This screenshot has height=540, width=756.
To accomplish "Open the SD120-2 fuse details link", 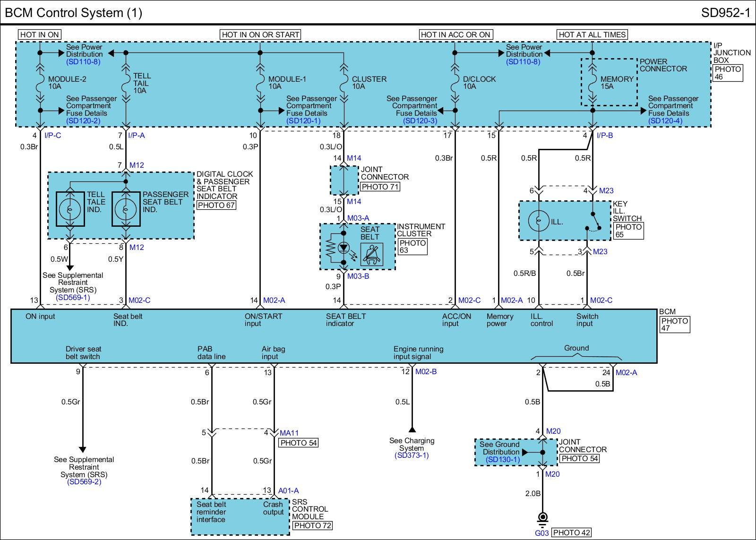I will 83,121.
